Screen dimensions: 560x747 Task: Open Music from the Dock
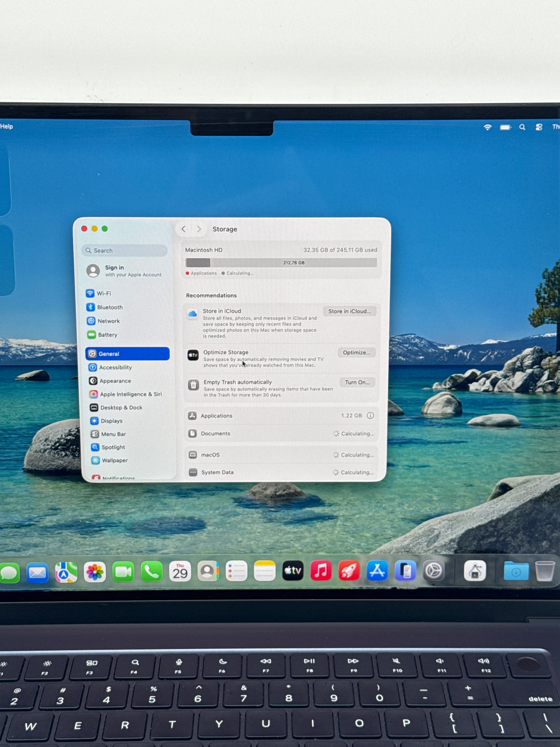(321, 571)
